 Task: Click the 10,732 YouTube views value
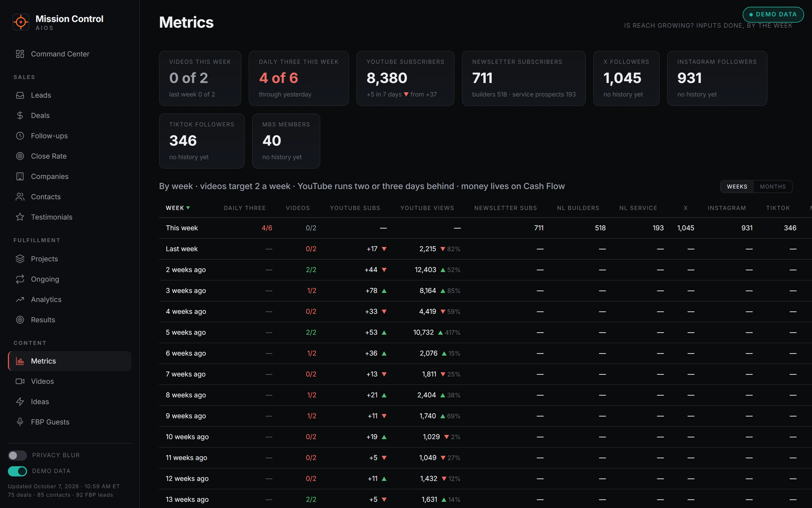coord(423,333)
